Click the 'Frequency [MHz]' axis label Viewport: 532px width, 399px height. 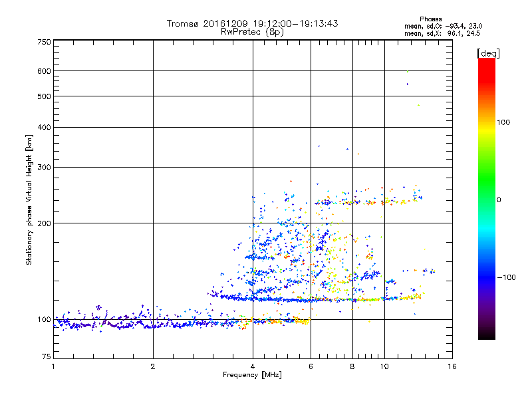coord(252,375)
